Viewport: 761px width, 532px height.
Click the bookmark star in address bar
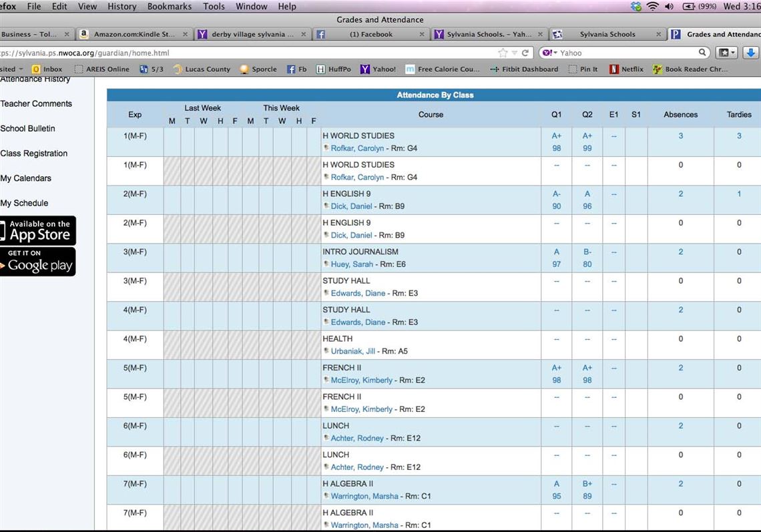click(503, 53)
